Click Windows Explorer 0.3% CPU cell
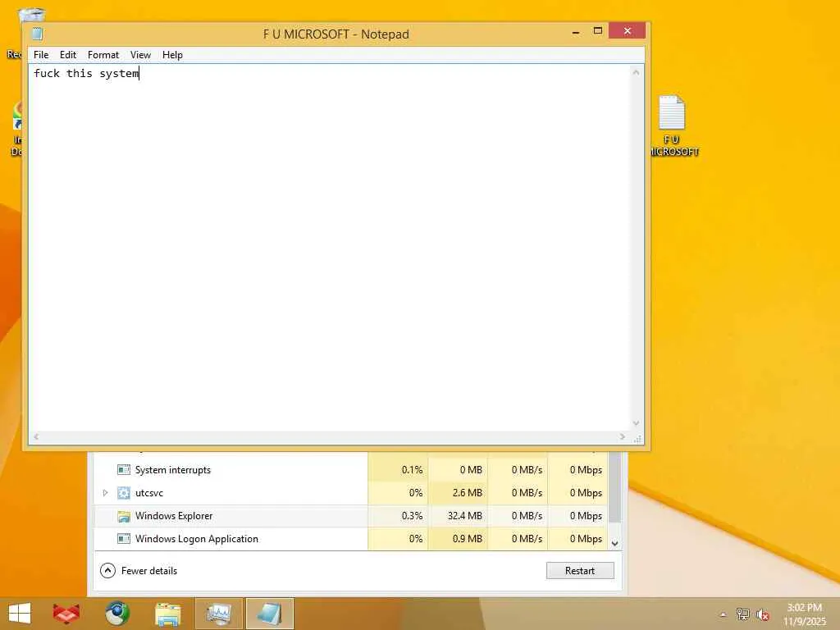 (398, 516)
